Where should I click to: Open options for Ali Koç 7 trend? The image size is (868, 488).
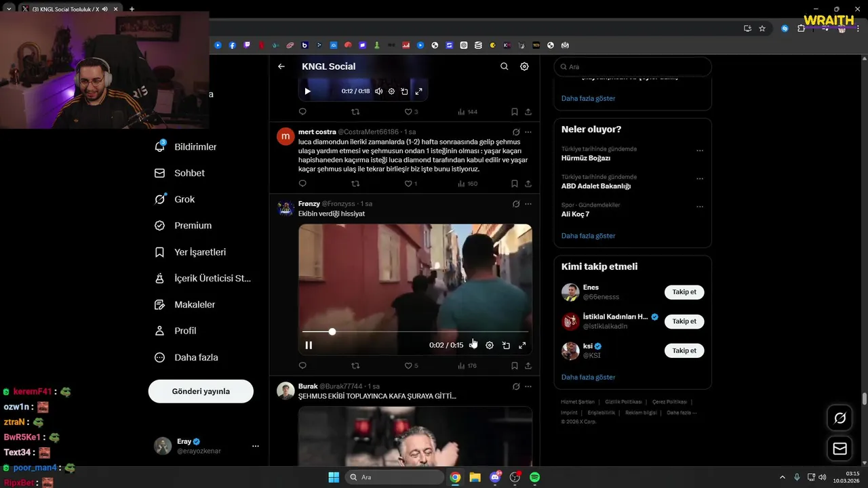point(700,207)
